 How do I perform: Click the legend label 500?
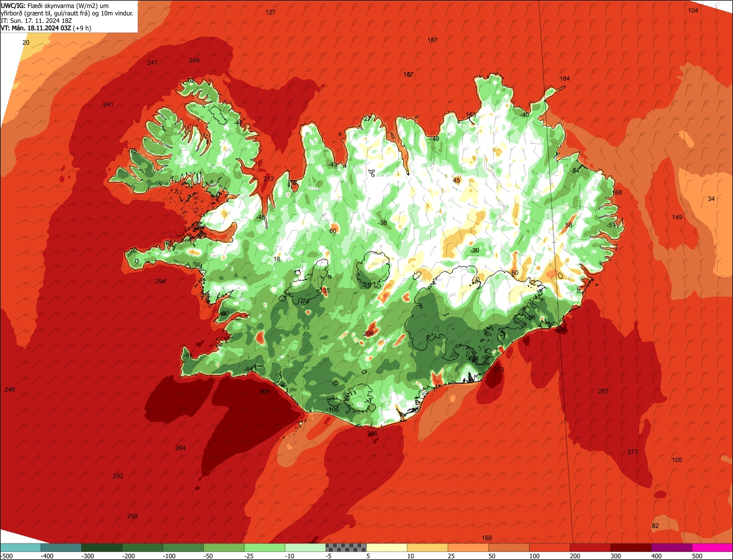click(x=696, y=556)
